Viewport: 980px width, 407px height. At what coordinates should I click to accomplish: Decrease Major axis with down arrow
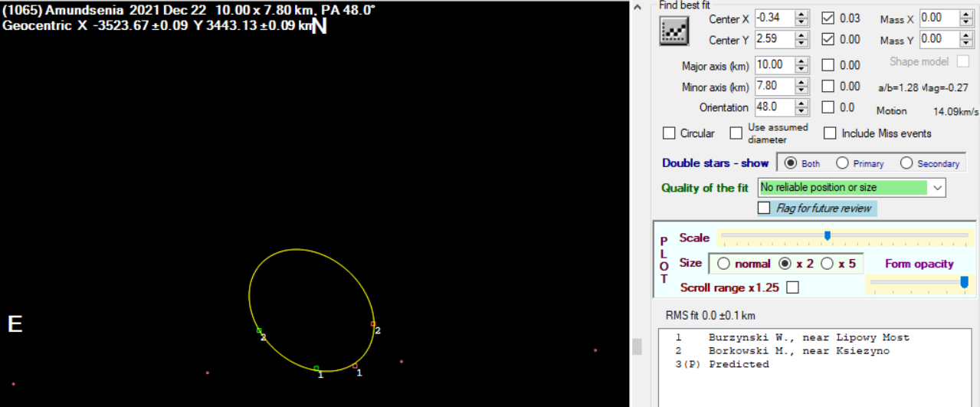(802, 70)
